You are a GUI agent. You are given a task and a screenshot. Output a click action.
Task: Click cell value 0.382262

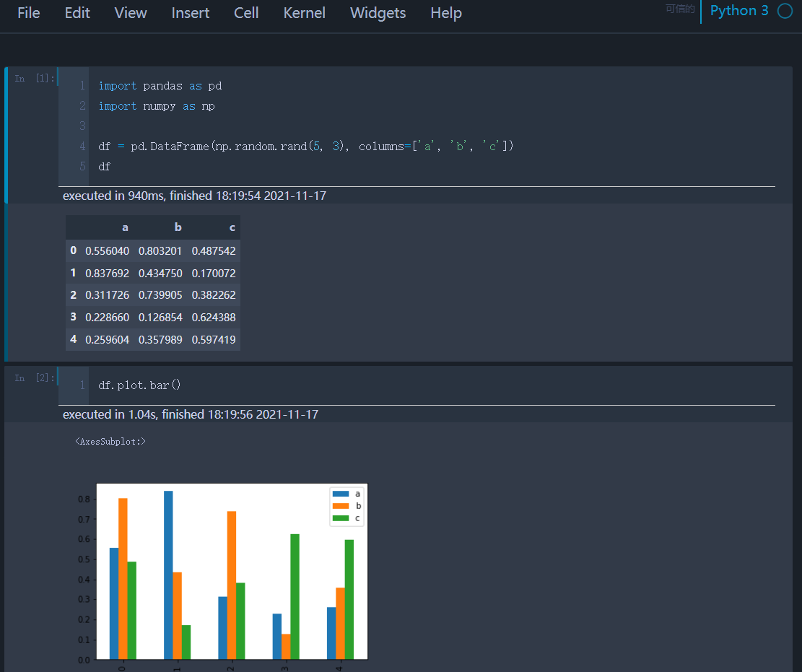click(x=214, y=295)
